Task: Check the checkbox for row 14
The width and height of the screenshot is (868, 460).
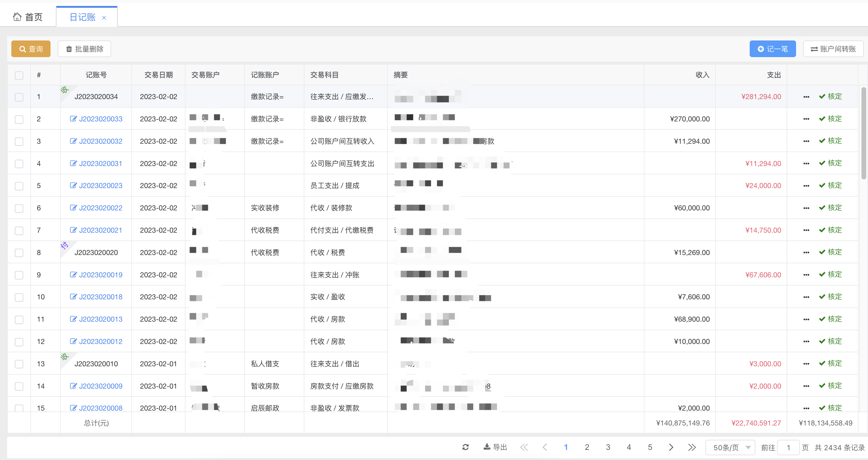Action: pos(19,387)
